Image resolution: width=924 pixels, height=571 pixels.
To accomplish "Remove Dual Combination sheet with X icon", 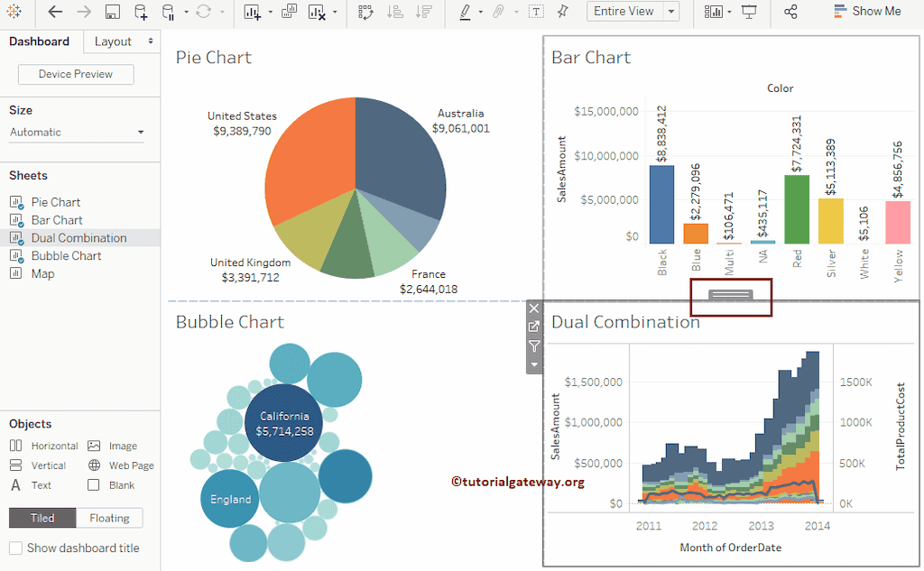I will point(534,309).
